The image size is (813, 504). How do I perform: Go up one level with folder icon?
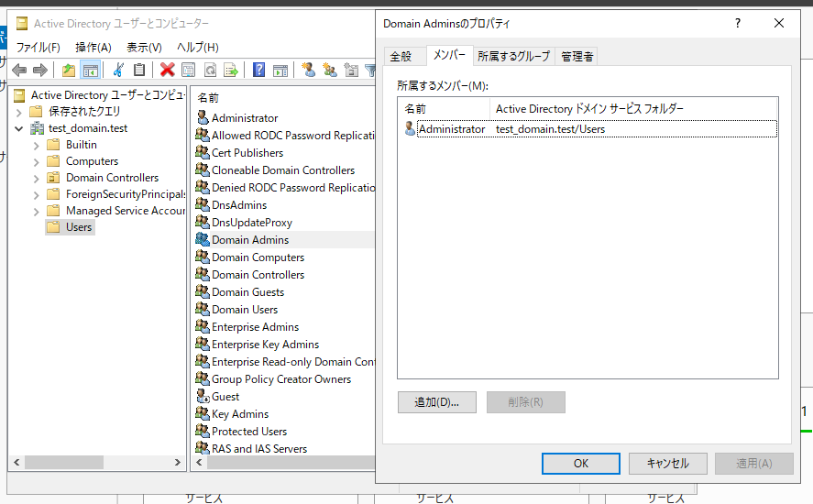69,70
